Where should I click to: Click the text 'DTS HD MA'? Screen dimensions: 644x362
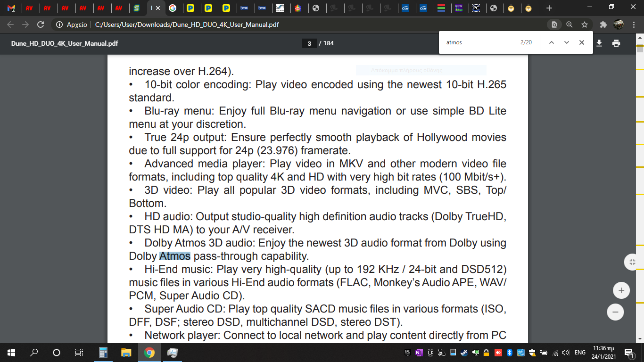coord(159,230)
